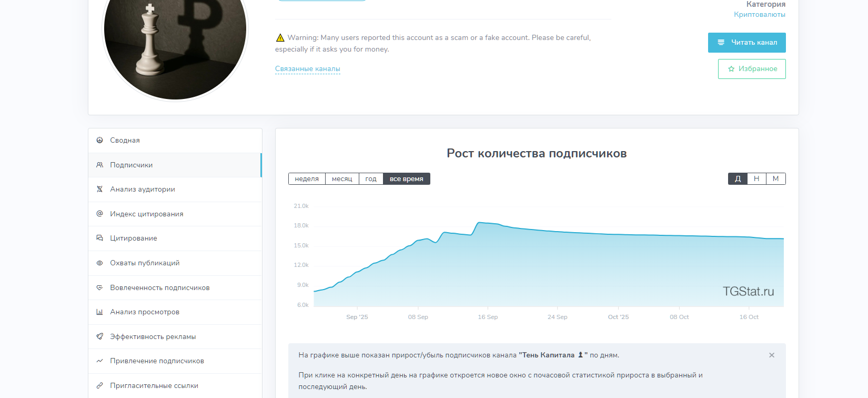Click the Цитирование quote icon
Screen dimensions: 868x398
click(x=99, y=238)
